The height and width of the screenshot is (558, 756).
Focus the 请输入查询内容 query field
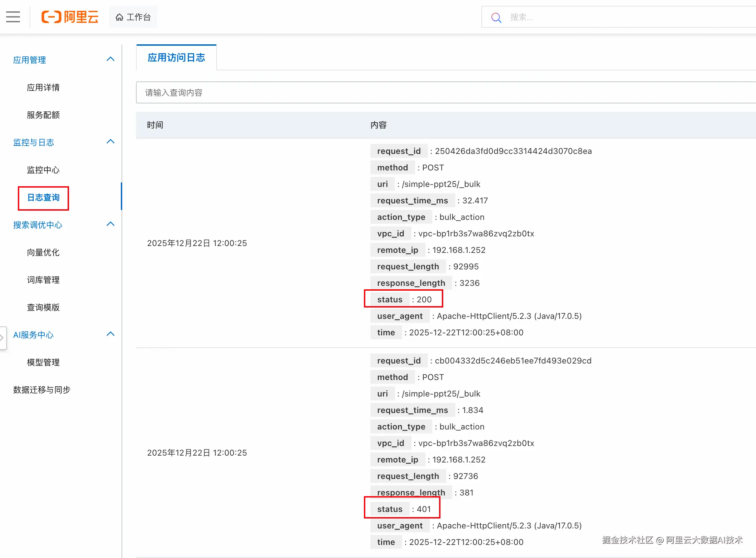point(412,93)
